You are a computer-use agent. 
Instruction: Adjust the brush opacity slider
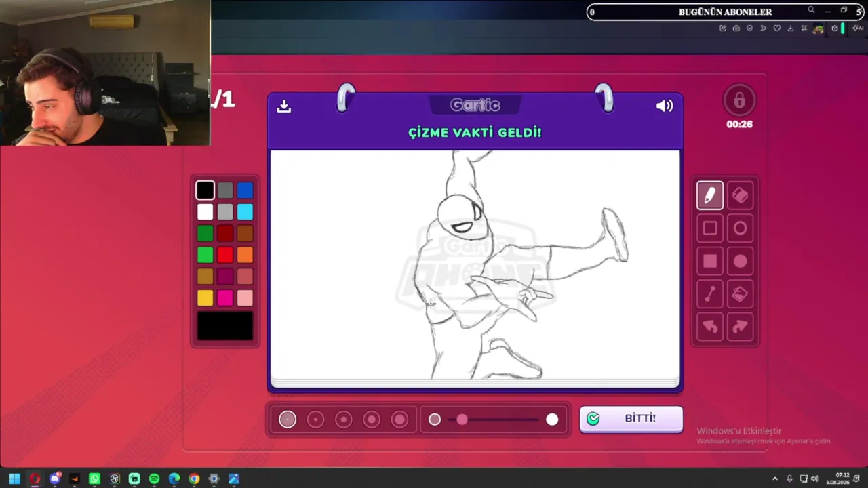click(x=493, y=420)
